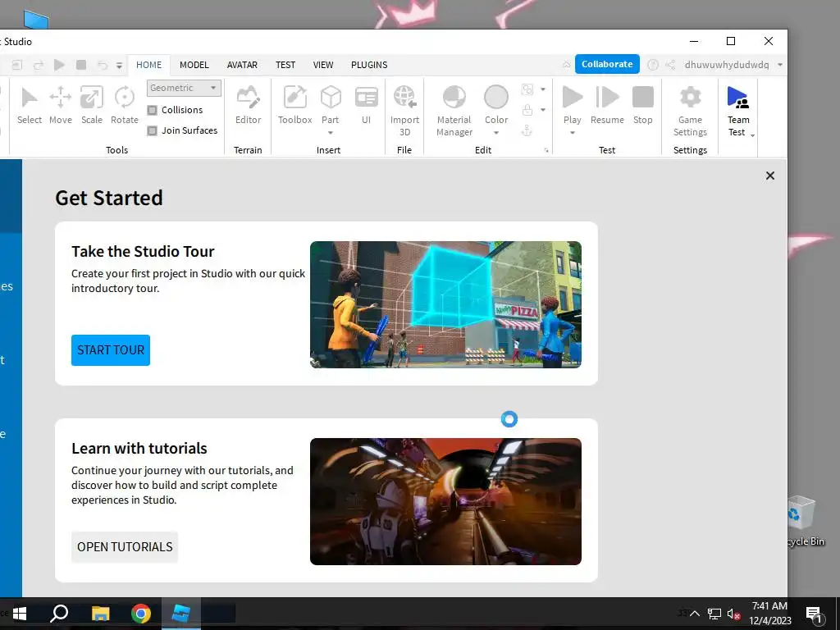The height and width of the screenshot is (630, 840).
Task: Open the username account dropdown
Action: 780,65
